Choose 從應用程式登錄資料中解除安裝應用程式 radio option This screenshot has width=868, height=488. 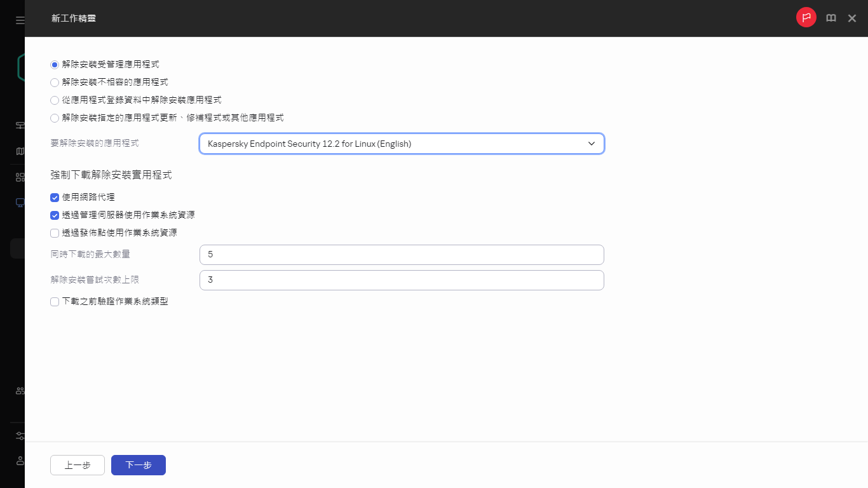tap(55, 100)
